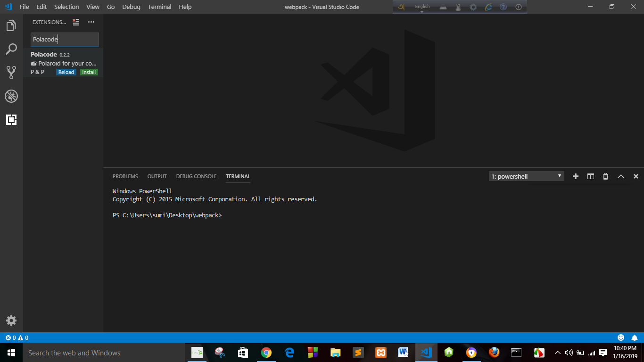Screen dimensions: 644x362
Task: Open the Terminal menu
Action: coord(159,7)
